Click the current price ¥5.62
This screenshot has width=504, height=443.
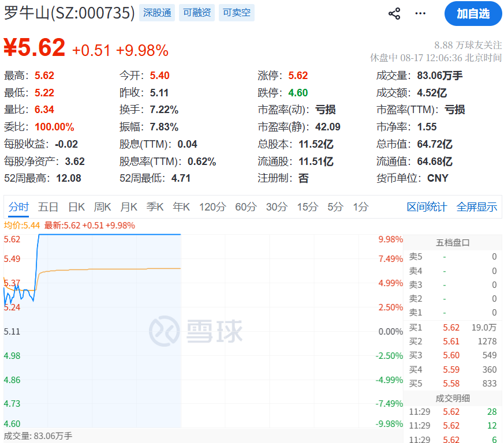click(35, 47)
